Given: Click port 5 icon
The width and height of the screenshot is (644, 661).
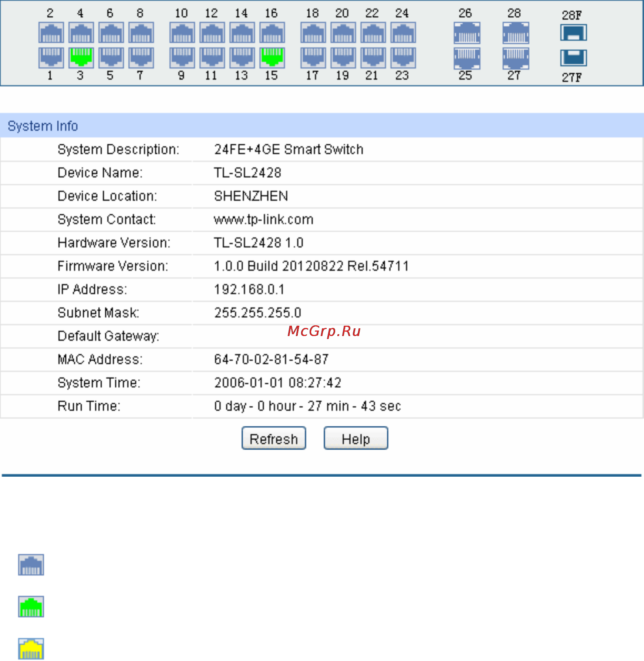Looking at the screenshot, I should click(x=111, y=58).
